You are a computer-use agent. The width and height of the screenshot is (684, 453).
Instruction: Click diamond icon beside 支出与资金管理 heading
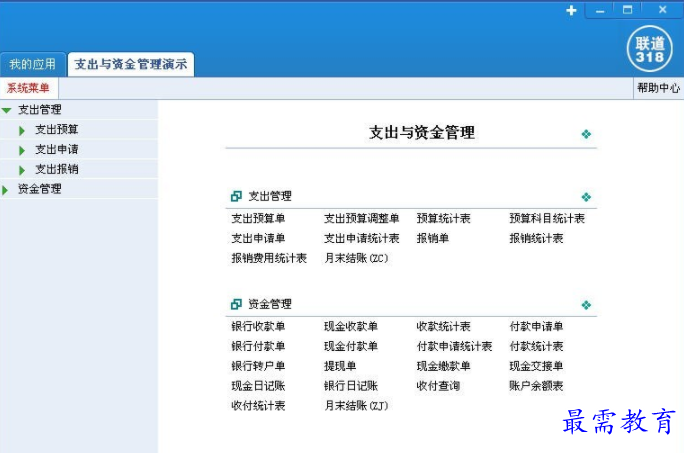[x=586, y=134]
